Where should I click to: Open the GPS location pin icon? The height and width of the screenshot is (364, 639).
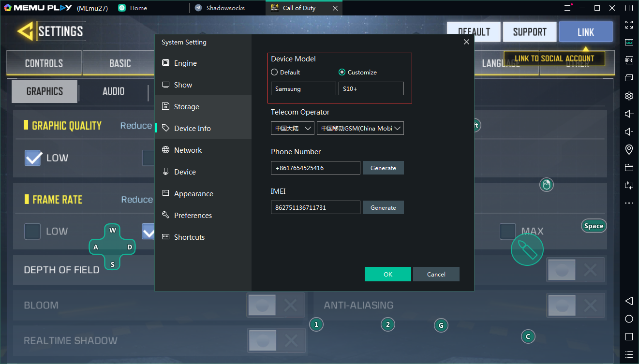click(x=629, y=149)
